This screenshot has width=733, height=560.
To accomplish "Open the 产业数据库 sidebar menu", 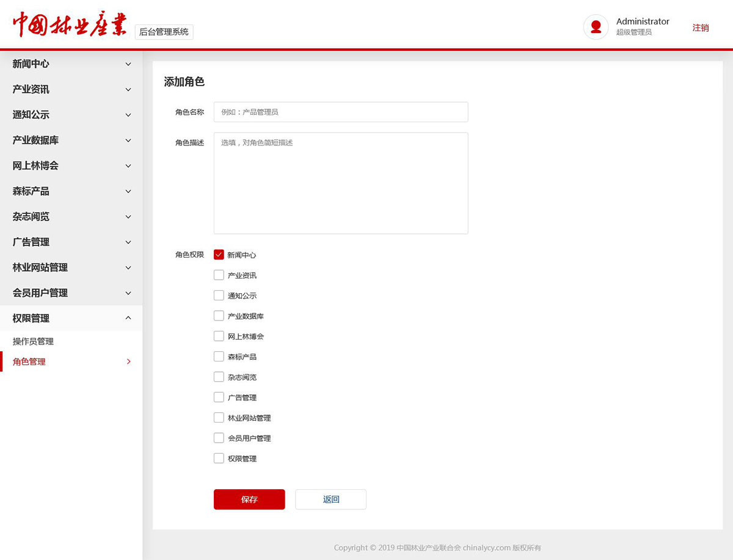I will coord(71,140).
